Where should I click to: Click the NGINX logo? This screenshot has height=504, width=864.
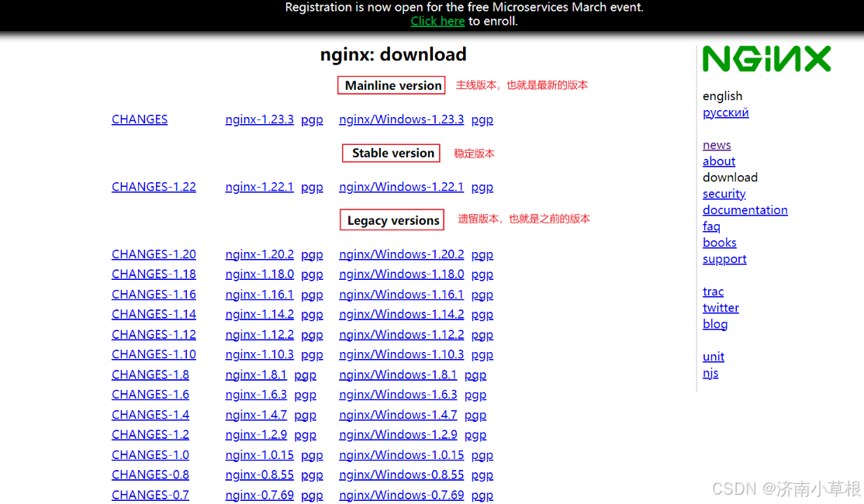[x=766, y=59]
